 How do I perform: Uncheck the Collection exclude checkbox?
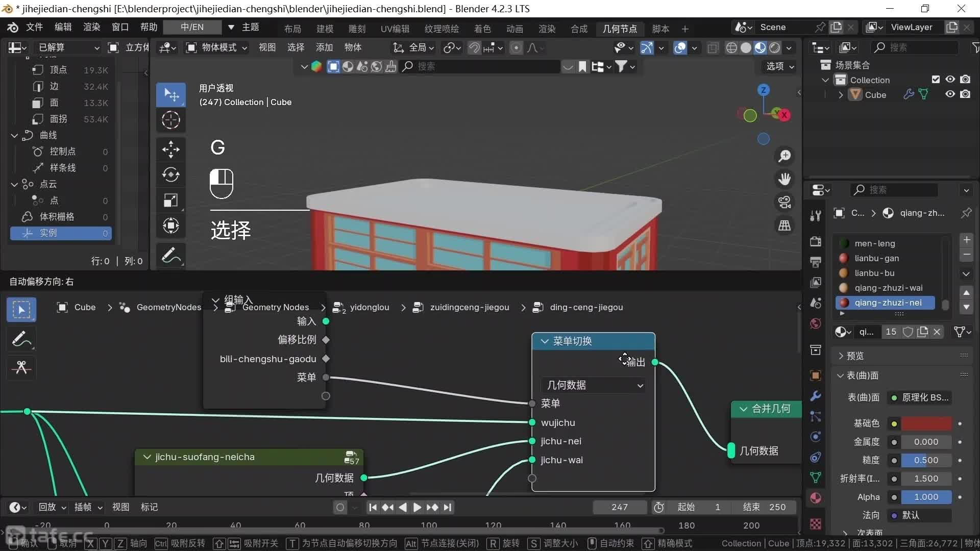936,80
